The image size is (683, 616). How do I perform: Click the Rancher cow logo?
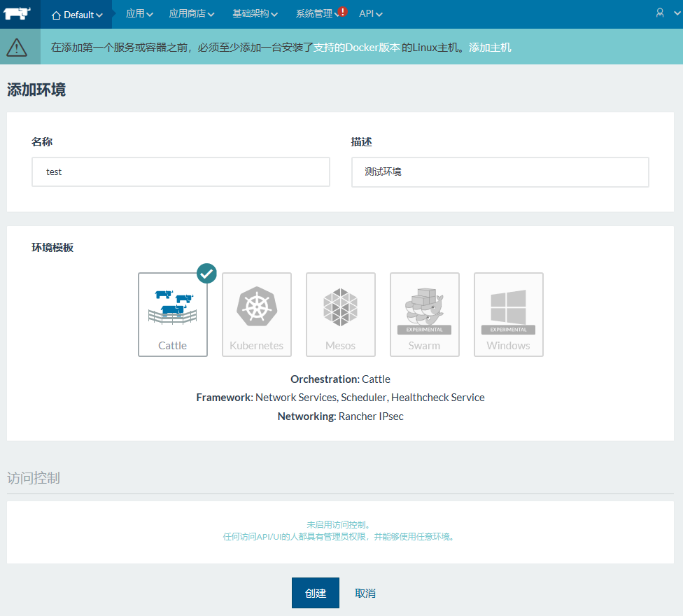pyautogui.click(x=17, y=13)
